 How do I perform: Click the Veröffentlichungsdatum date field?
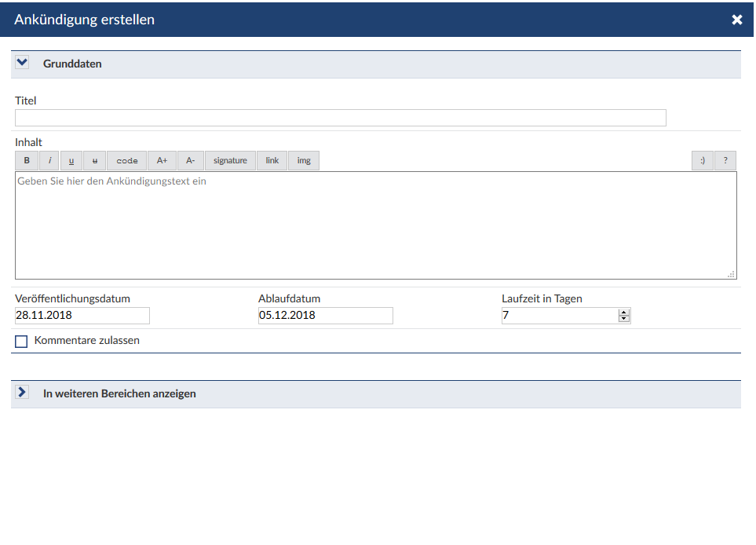(82, 316)
